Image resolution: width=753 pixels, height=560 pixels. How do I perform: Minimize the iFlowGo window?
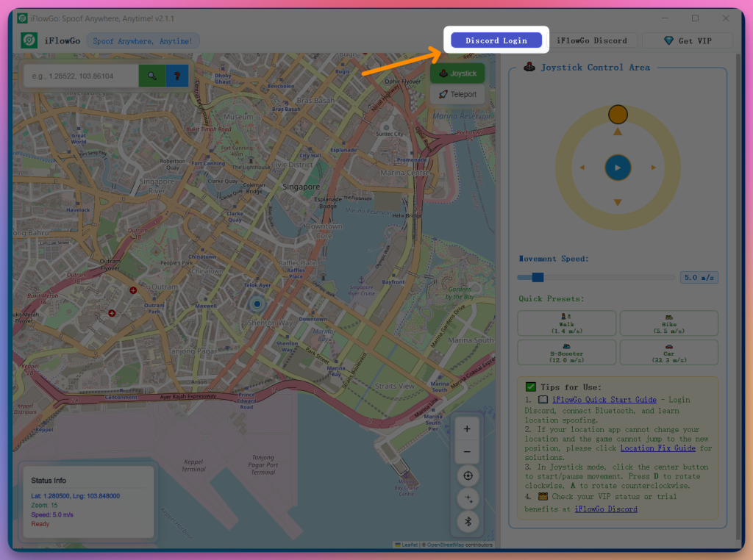[665, 18]
